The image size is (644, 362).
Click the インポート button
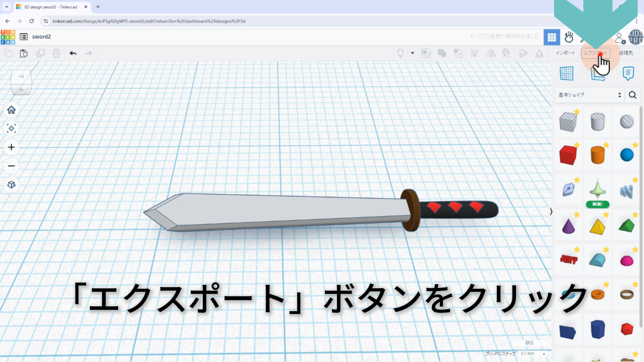point(565,53)
